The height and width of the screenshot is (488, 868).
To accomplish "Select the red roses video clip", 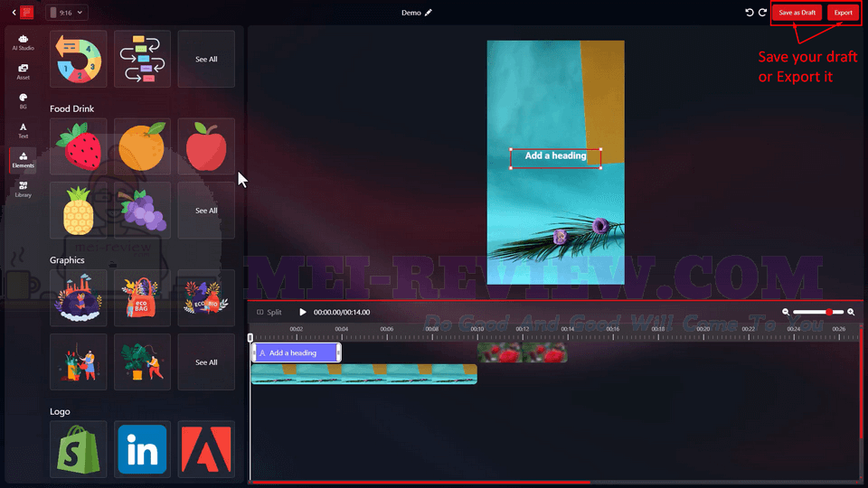I will click(x=522, y=352).
